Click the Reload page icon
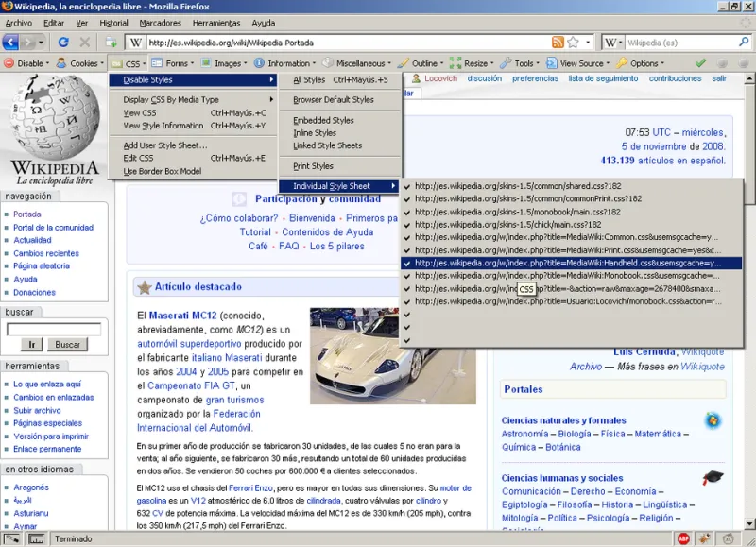Screen dimensions: 756x547 tap(63, 43)
